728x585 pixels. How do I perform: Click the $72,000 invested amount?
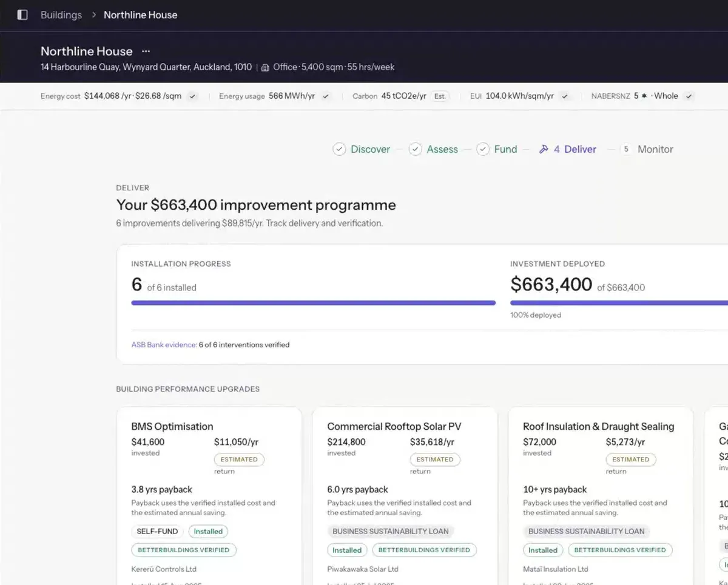pyautogui.click(x=540, y=442)
